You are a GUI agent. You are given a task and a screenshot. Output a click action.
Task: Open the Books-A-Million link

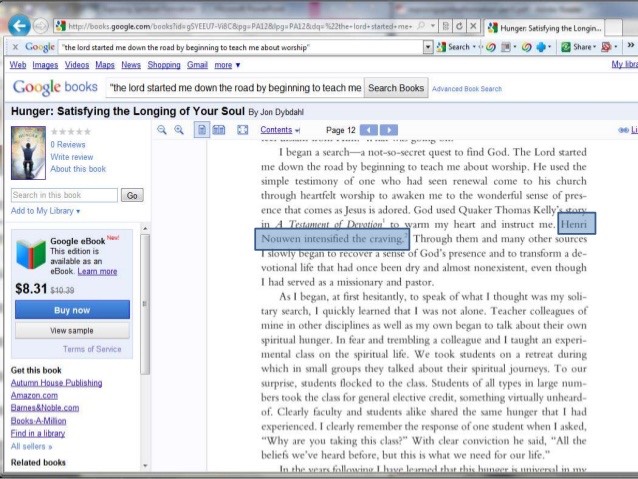[38, 421]
